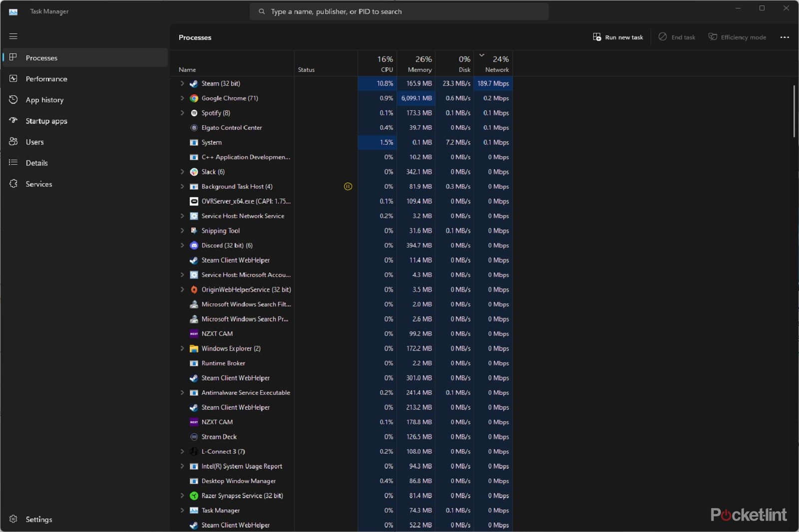Click the process search input field
This screenshot has height=532, width=799.
point(399,11)
